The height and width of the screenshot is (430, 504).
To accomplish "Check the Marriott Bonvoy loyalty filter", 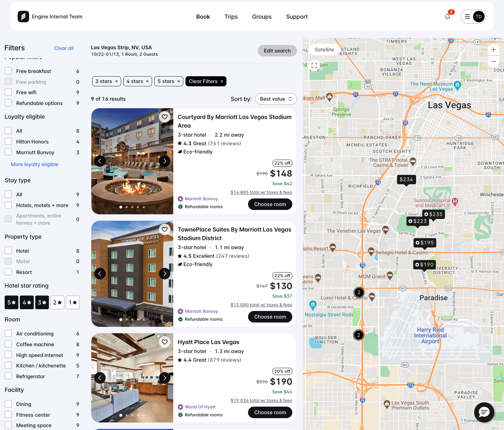I will 8,152.
